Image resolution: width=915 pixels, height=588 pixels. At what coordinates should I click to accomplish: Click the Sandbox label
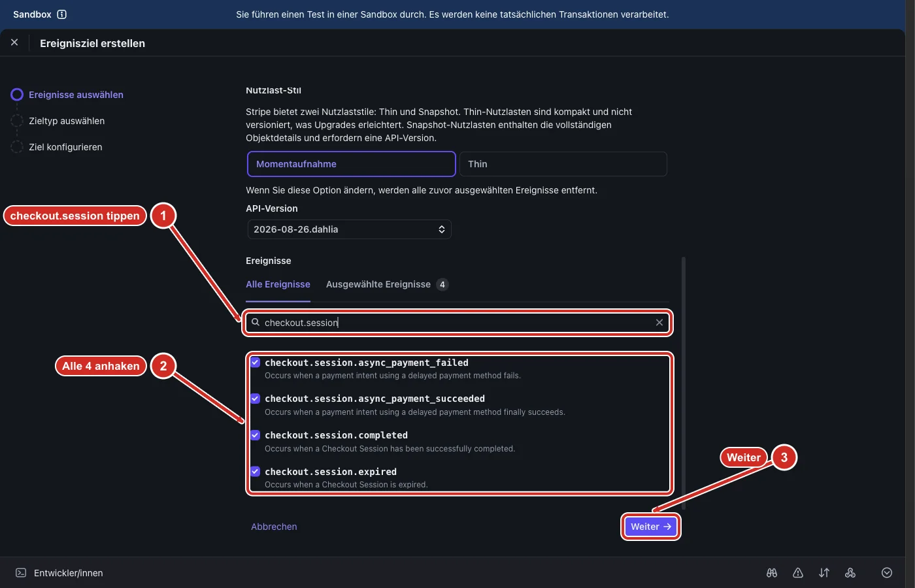pos(32,14)
